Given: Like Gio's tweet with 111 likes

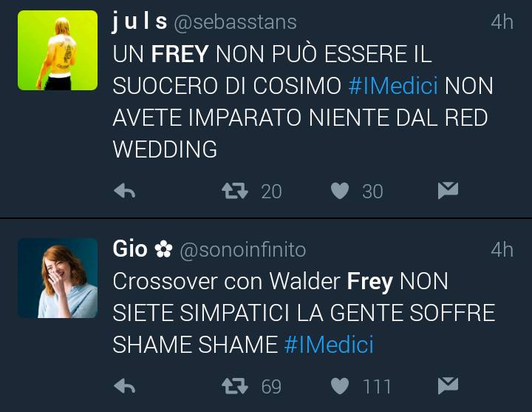Looking at the screenshot, I should tap(340, 386).
